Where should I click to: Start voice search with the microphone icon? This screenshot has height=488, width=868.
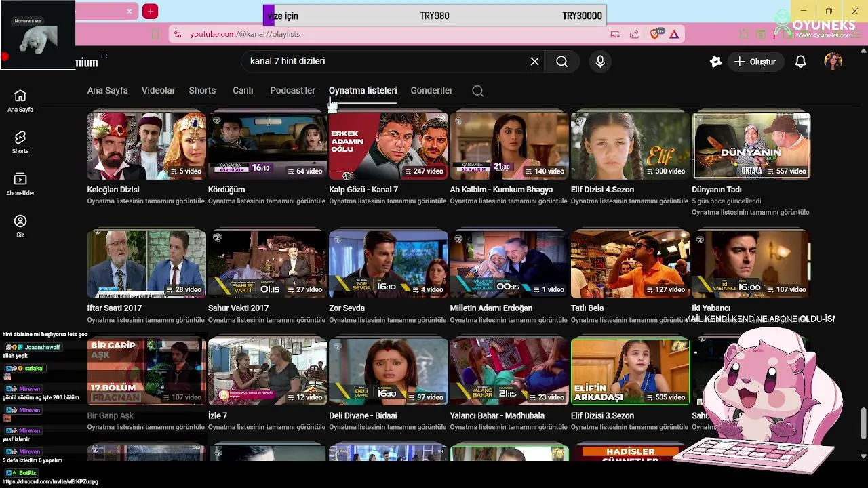[x=600, y=62]
